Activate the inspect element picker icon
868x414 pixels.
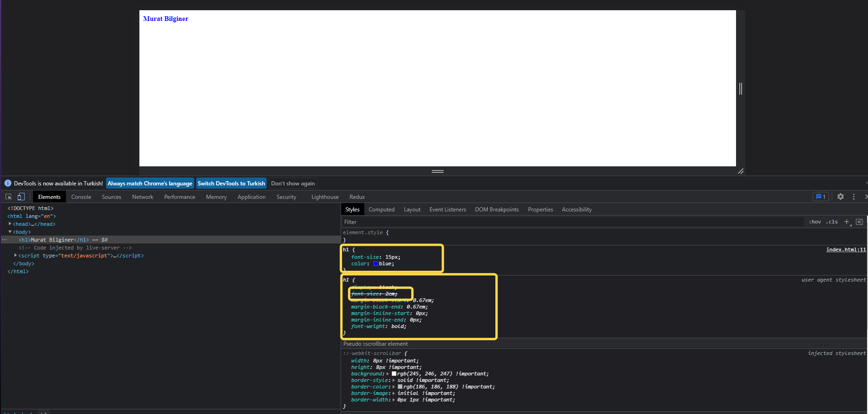coord(8,197)
